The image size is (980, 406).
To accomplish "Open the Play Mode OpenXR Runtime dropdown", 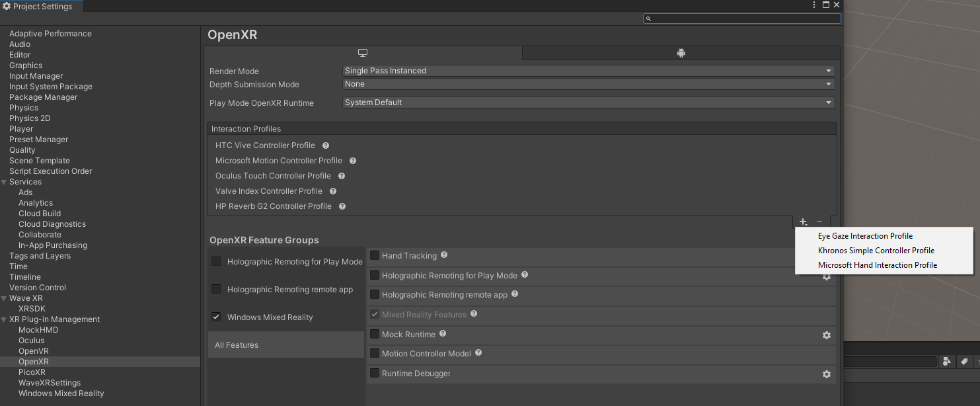I will tap(588, 102).
